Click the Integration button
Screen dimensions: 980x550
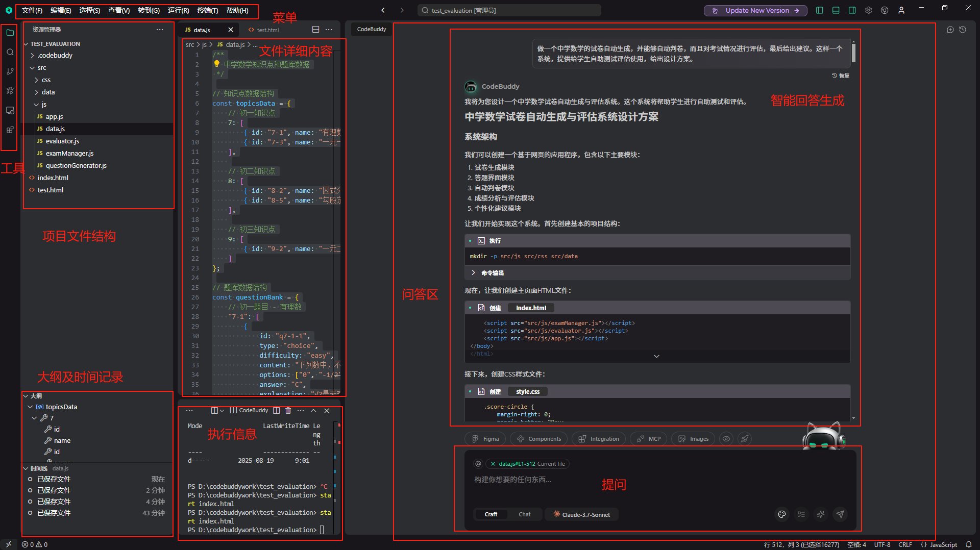click(x=599, y=439)
